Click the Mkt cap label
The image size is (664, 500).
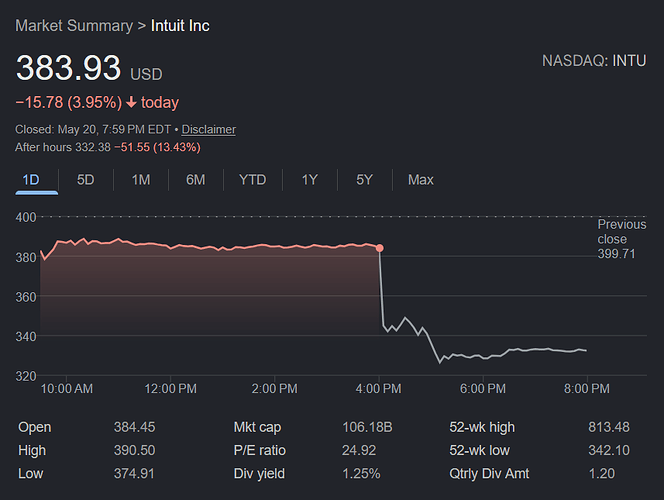coord(257,427)
